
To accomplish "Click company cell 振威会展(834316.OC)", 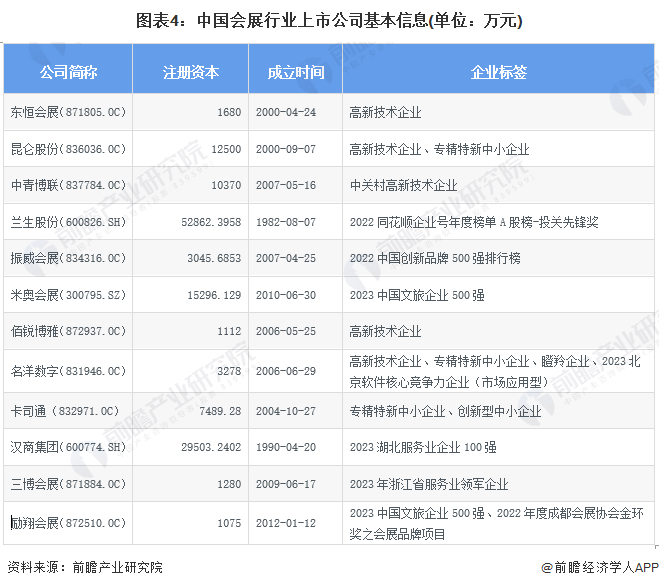I will (68, 258).
